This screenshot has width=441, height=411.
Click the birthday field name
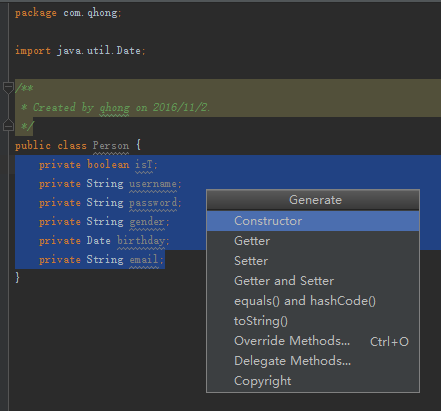point(141,241)
